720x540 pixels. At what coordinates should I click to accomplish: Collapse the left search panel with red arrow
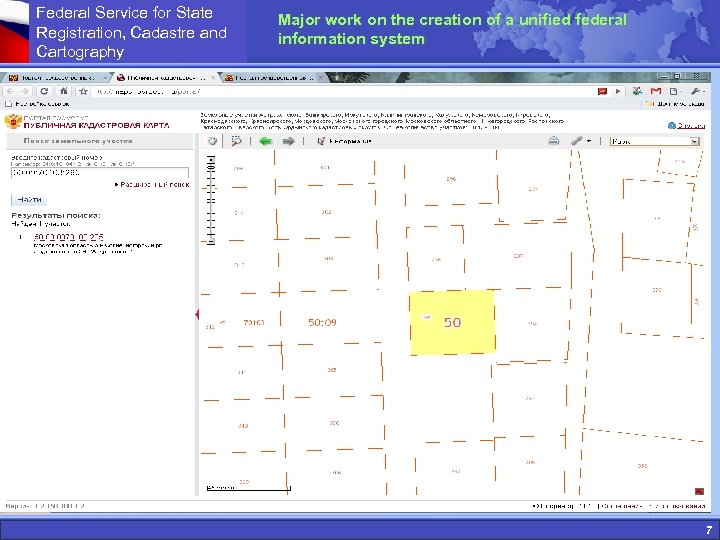click(x=197, y=314)
